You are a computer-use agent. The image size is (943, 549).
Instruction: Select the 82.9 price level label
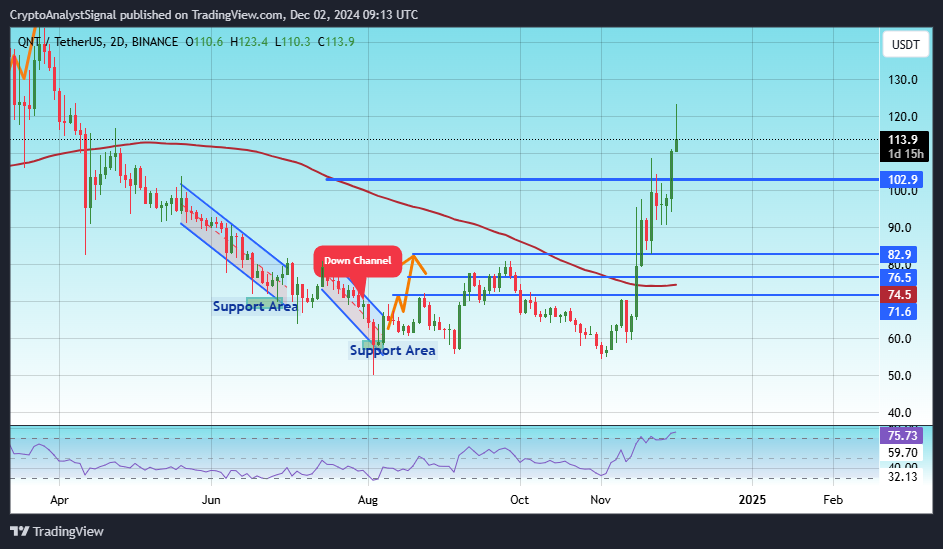pos(898,254)
